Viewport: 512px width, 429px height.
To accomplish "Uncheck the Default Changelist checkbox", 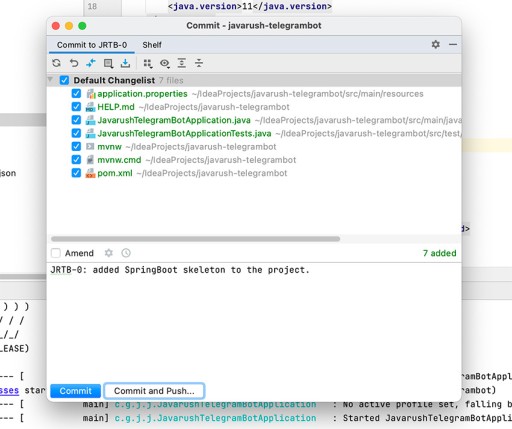I will 64,80.
